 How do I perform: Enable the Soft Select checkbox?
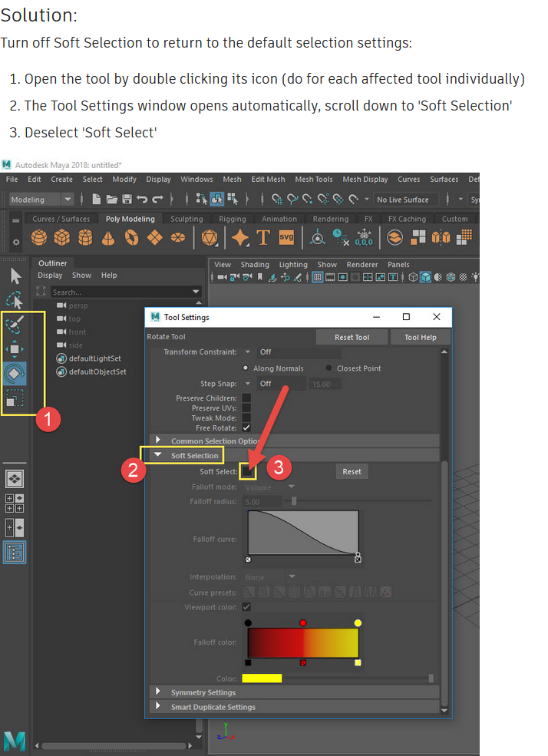[x=247, y=471]
